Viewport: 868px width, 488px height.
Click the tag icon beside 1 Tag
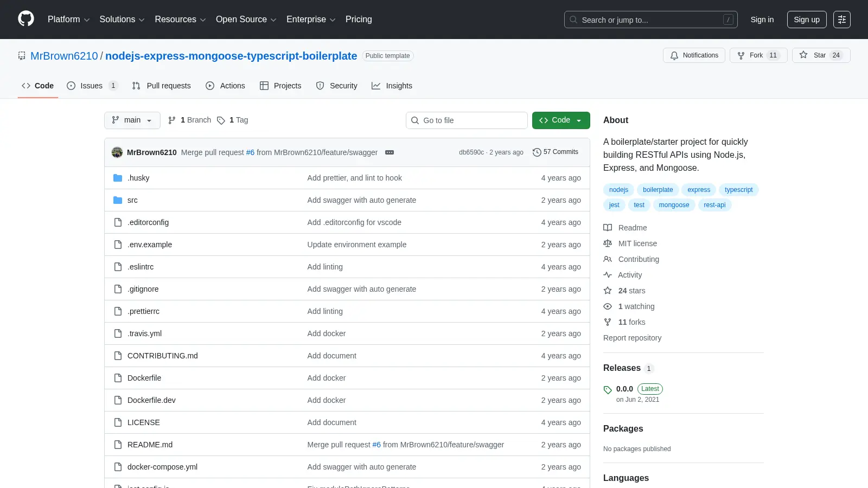coord(221,120)
